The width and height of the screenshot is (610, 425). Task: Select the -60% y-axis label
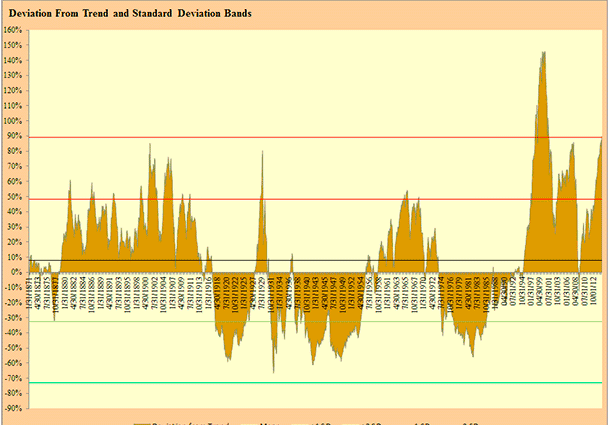(x=13, y=363)
